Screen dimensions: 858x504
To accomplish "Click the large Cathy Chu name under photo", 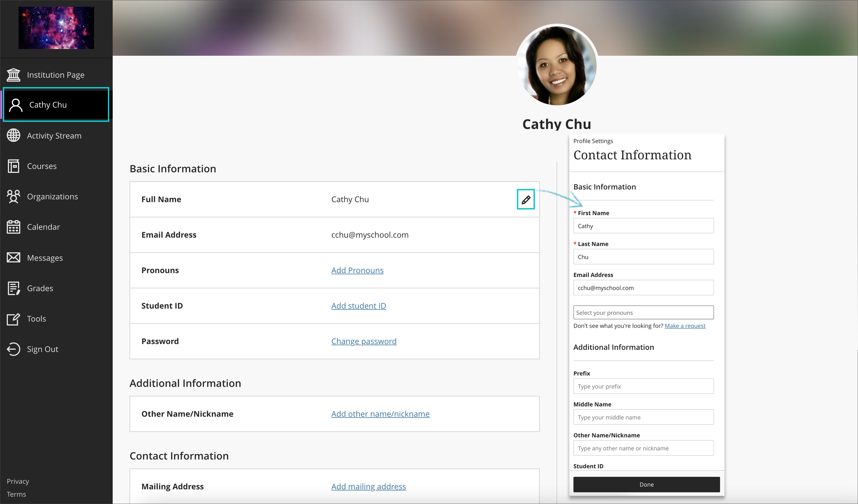I will click(x=557, y=124).
